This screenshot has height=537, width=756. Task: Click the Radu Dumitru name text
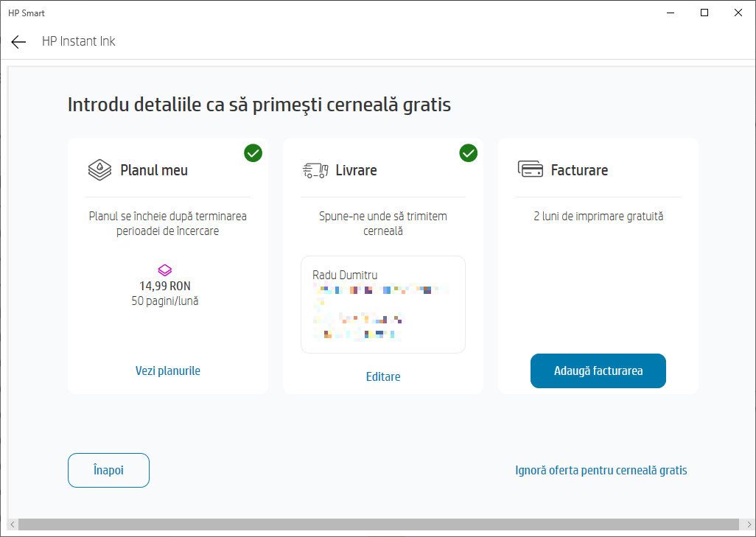(x=346, y=275)
